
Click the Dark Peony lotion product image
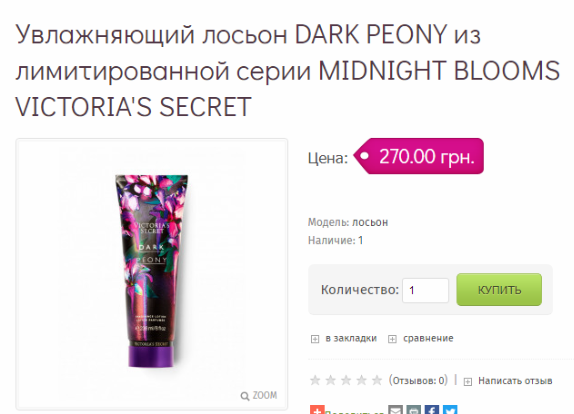tap(152, 271)
